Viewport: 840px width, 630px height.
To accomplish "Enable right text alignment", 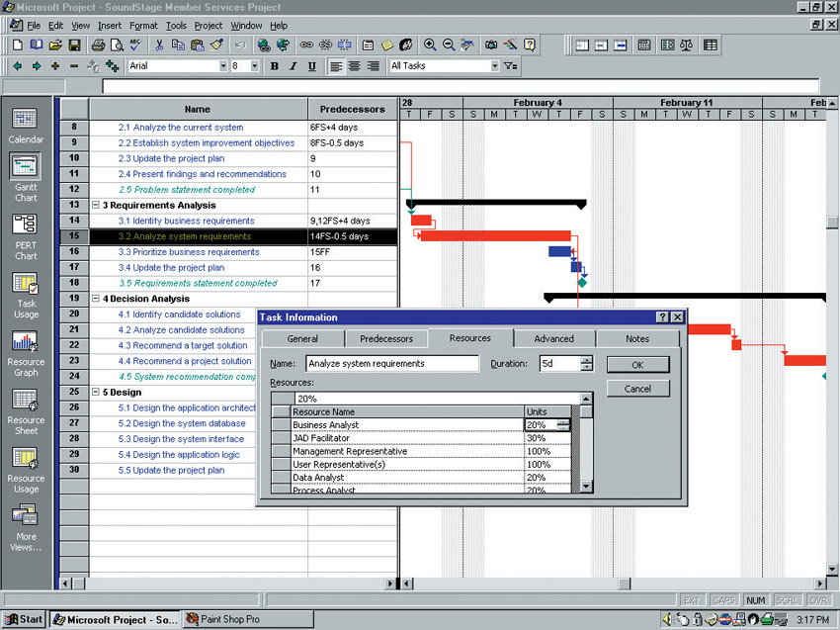I will (x=374, y=66).
